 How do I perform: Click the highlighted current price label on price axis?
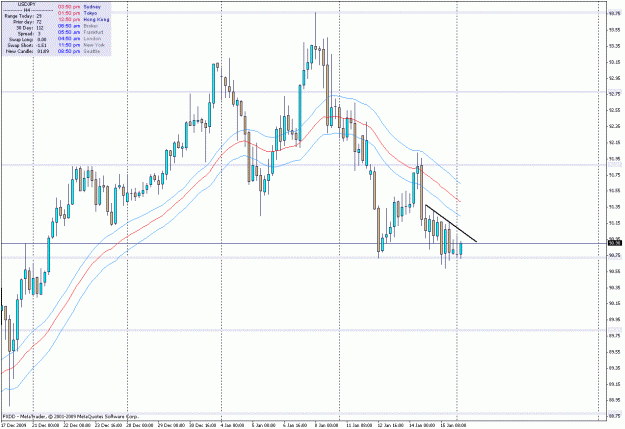[x=614, y=243]
